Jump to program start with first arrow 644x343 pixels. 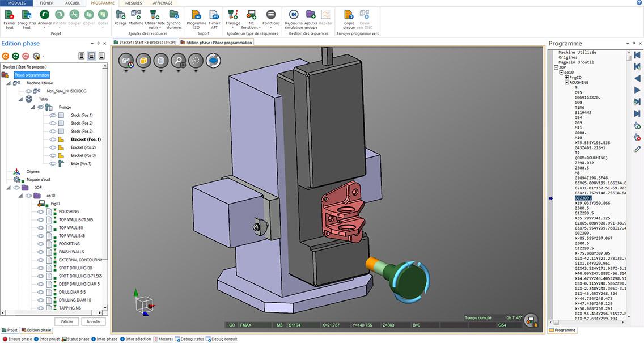(x=637, y=54)
